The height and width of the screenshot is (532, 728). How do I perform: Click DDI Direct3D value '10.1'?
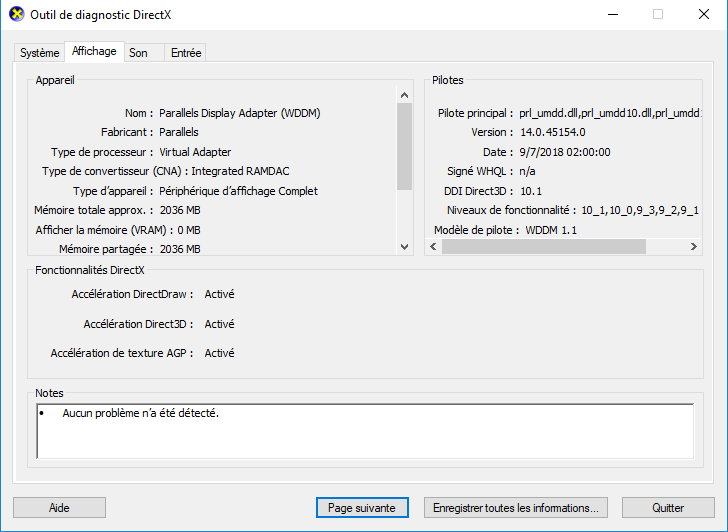pyautogui.click(x=531, y=191)
